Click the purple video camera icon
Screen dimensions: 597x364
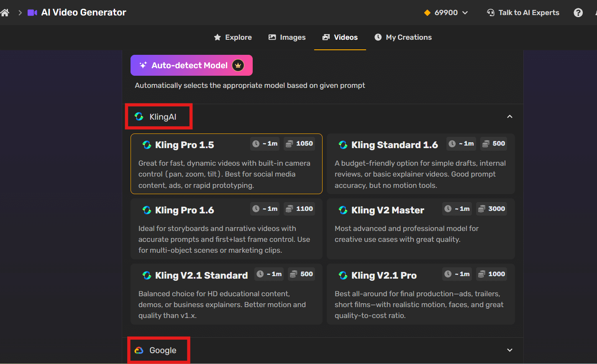pyautogui.click(x=32, y=13)
